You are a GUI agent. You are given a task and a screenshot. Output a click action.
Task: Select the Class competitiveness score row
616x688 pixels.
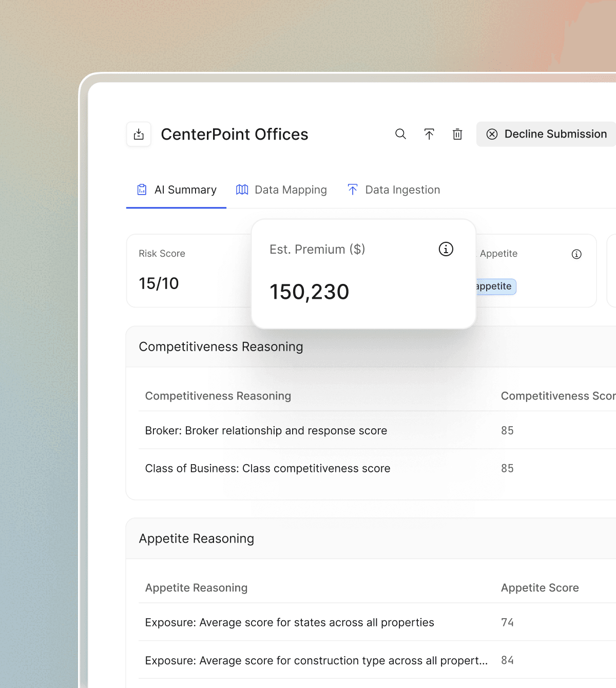(x=377, y=468)
